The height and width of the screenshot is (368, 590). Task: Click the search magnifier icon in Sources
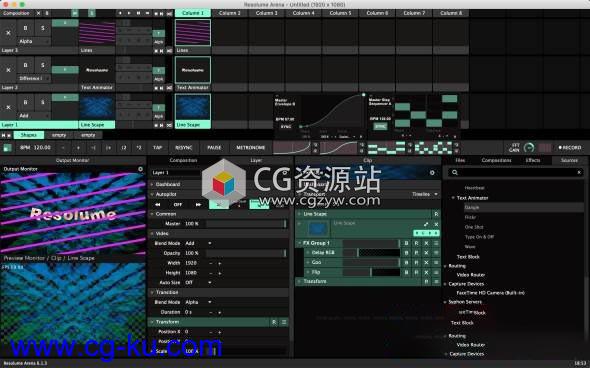tap(455, 172)
